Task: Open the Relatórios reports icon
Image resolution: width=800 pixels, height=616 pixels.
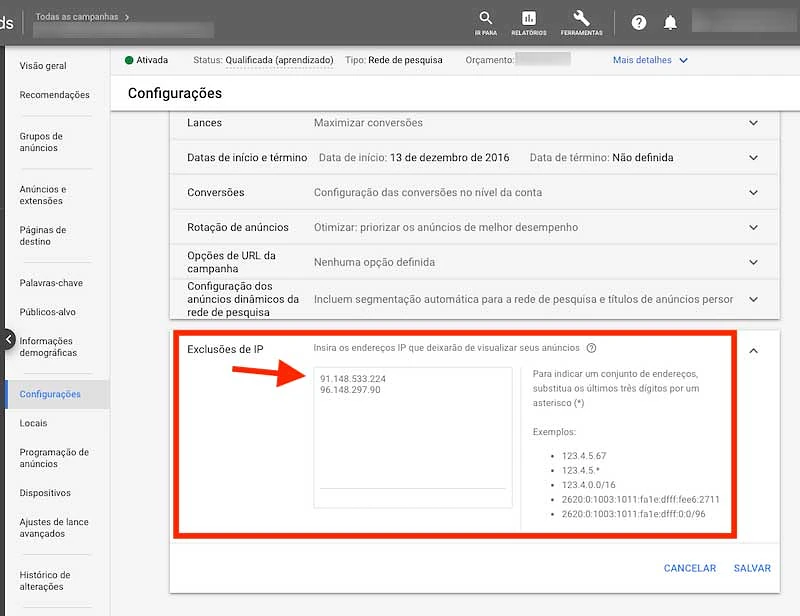Action: 529,22
